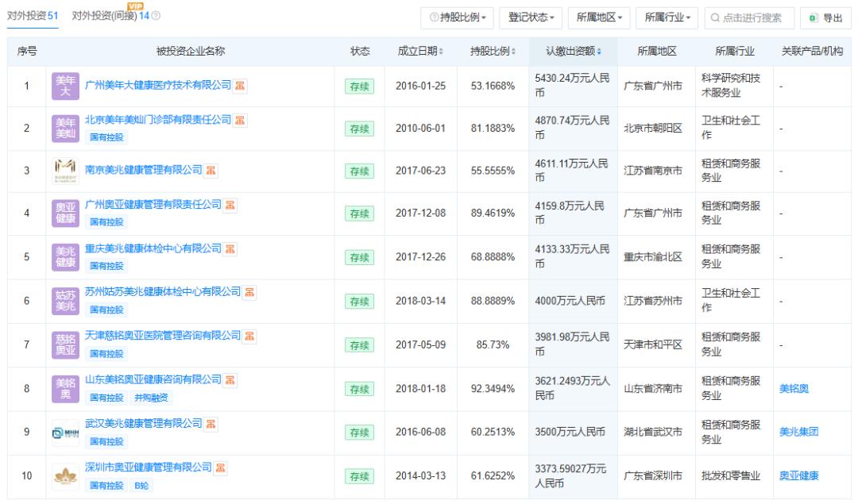The height and width of the screenshot is (504, 858).
Task: Open the 奥亚健康 related organization link
Action: pos(799,476)
